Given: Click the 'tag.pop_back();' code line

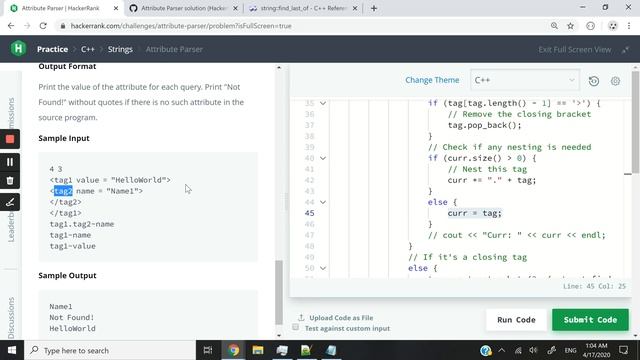Looking at the screenshot, I should [484, 125].
